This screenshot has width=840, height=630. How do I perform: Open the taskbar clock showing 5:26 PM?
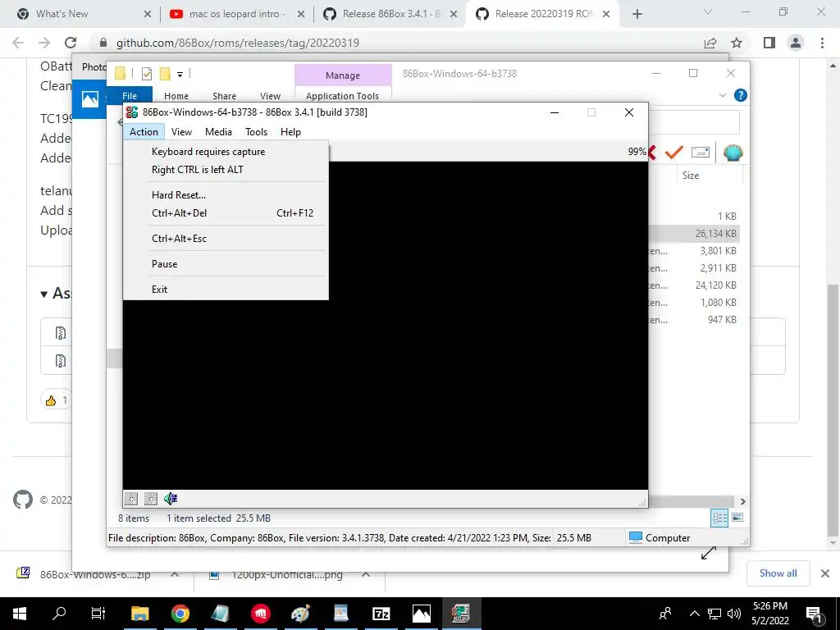click(770, 614)
